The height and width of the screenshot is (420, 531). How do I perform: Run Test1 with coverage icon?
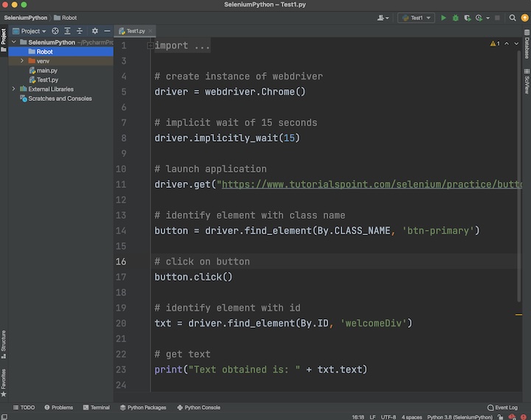pyautogui.click(x=467, y=18)
